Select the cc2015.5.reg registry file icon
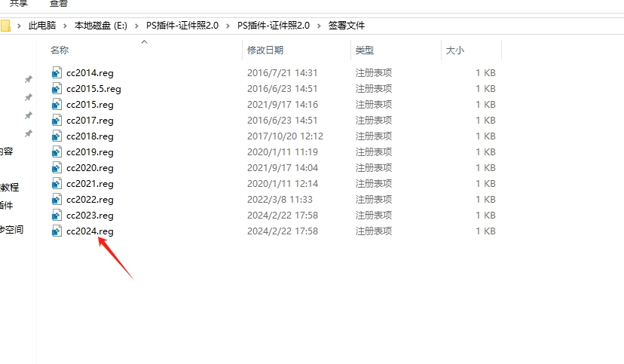Viewport: 624px width, 364px height. click(x=57, y=89)
